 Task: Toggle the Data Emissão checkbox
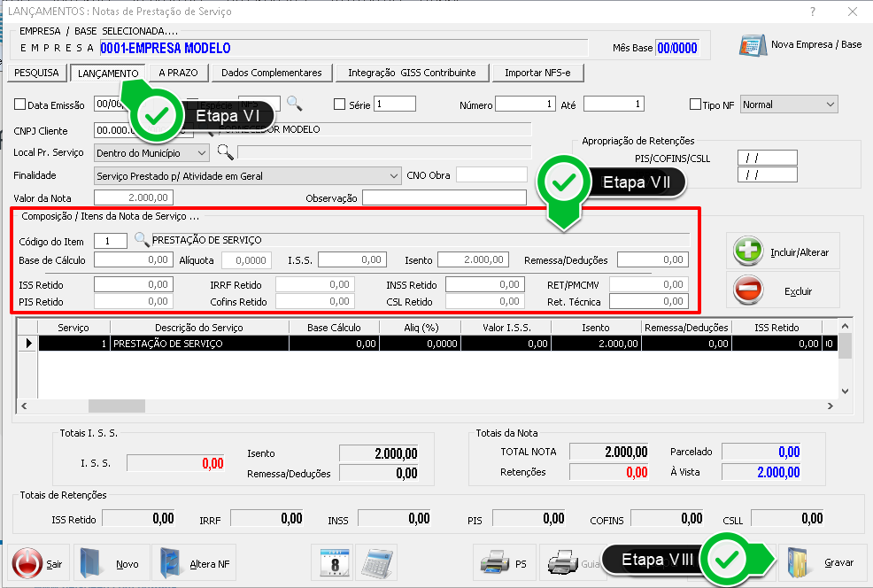click(20, 104)
